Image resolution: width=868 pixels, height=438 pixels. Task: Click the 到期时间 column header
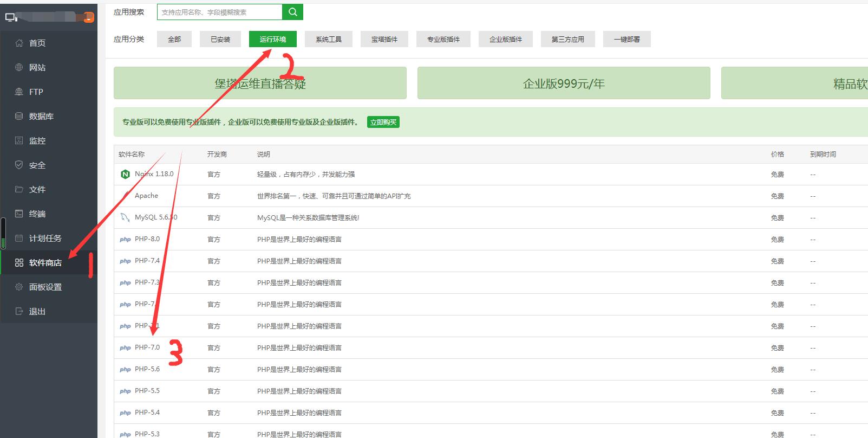tap(823, 154)
